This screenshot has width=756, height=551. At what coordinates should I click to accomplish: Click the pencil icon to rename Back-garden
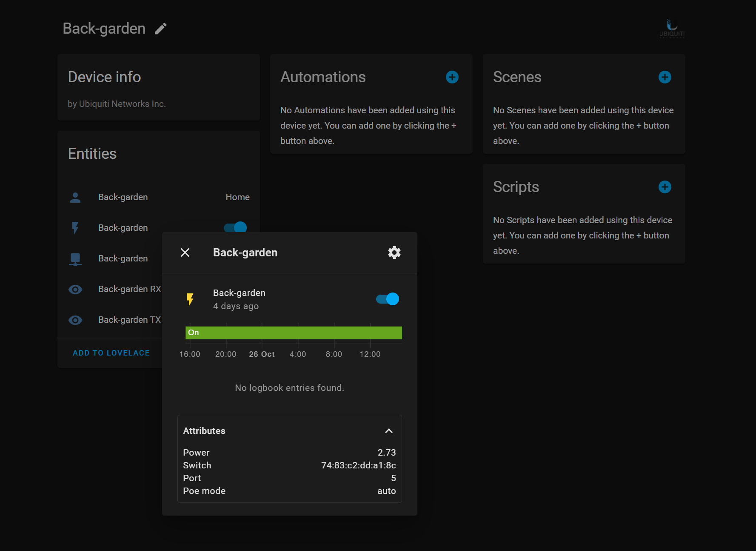point(160,29)
